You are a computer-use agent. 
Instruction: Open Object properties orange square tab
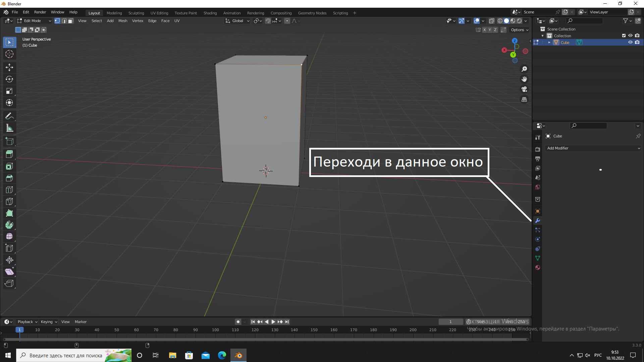point(538,211)
